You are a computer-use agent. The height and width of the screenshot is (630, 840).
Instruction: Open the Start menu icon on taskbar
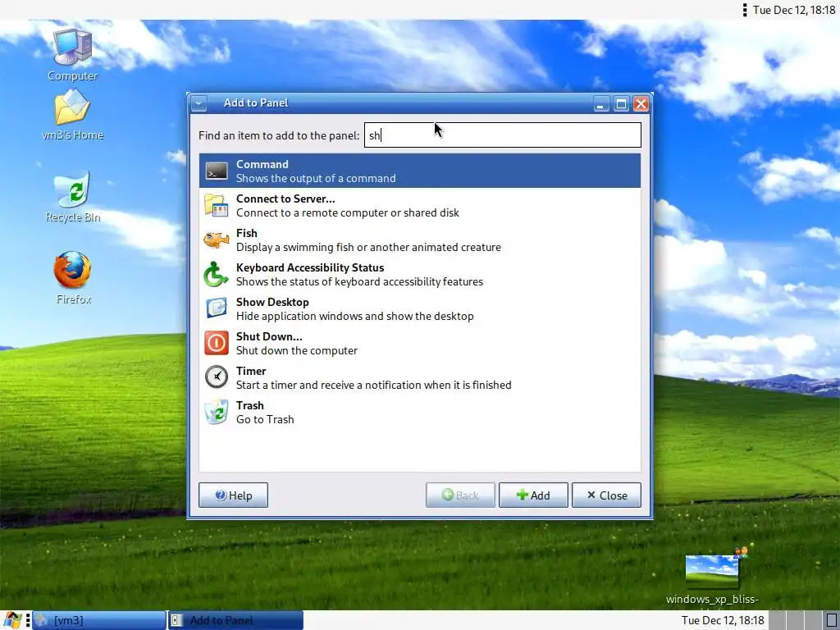tap(12, 620)
